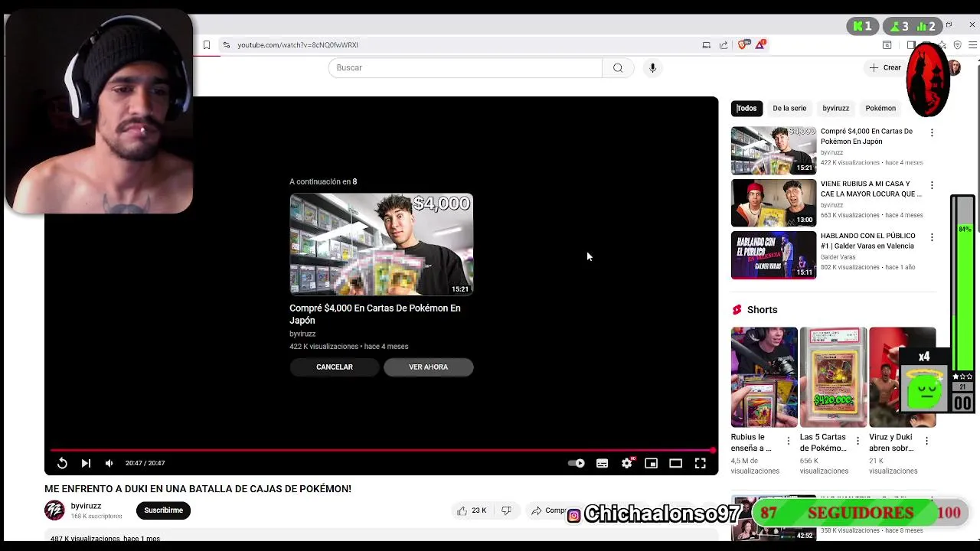Click VER AHORA to play the next video
Viewport: 980px width, 551px height.
(428, 367)
